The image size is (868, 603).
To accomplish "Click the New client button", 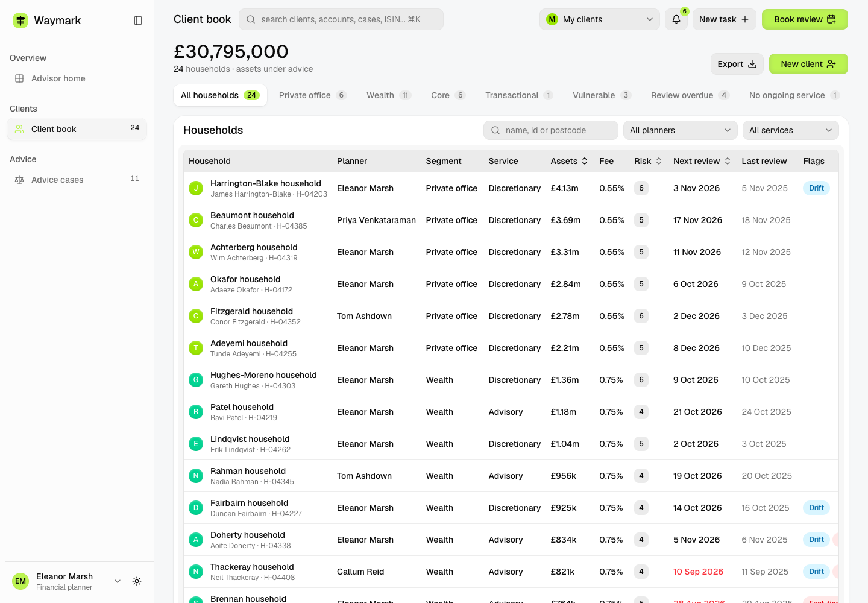I will (x=808, y=64).
